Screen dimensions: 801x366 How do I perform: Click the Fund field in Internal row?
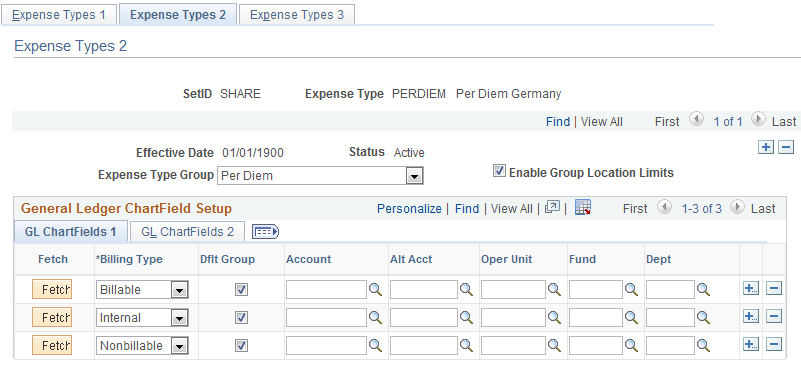pos(596,318)
